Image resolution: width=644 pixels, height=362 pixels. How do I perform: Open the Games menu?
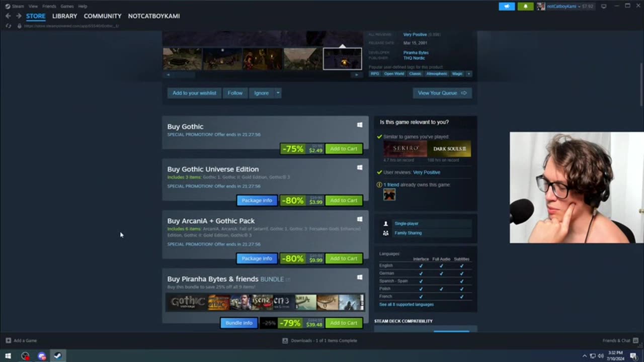[67, 6]
